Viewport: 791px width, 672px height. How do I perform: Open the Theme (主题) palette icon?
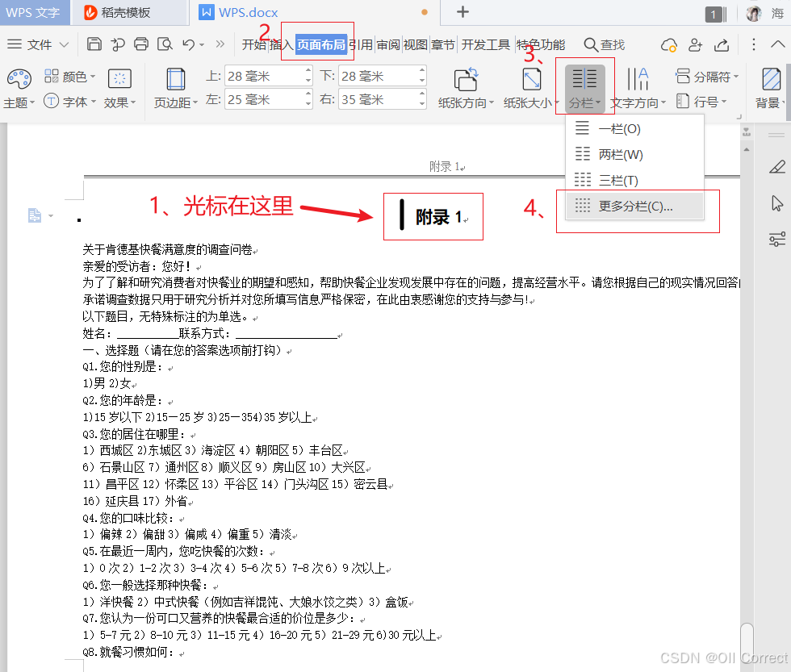(19, 79)
